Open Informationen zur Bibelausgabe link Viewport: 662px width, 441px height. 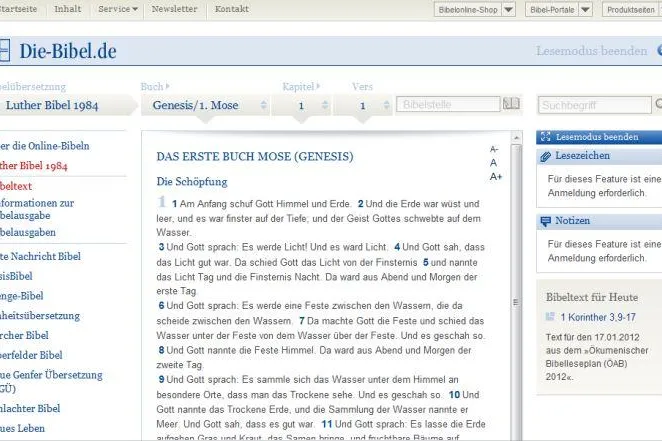click(37, 209)
